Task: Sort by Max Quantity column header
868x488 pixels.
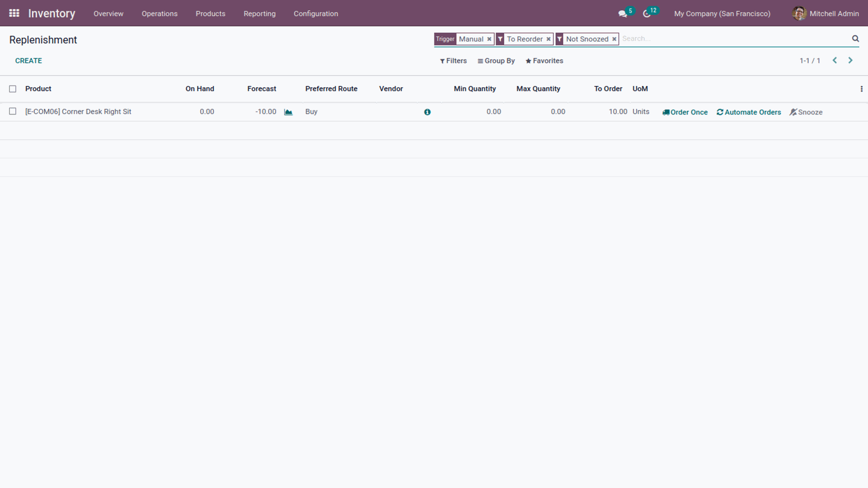Action: pyautogui.click(x=538, y=89)
